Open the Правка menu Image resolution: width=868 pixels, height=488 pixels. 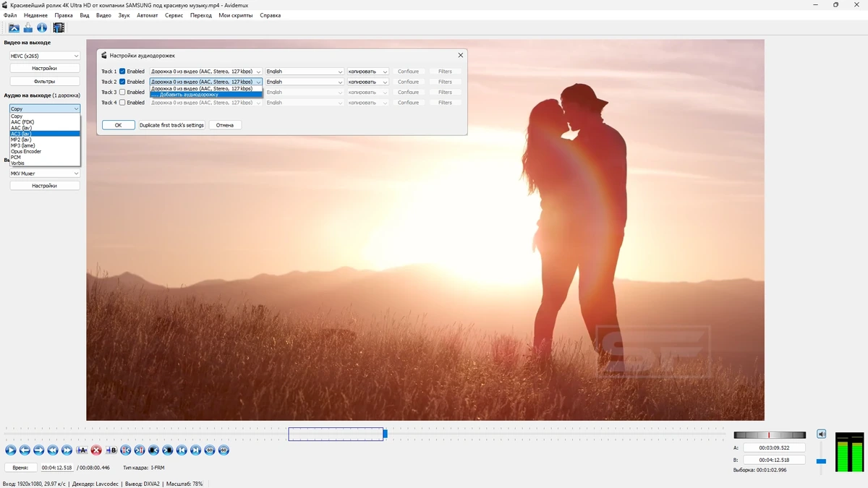pyautogui.click(x=64, y=15)
